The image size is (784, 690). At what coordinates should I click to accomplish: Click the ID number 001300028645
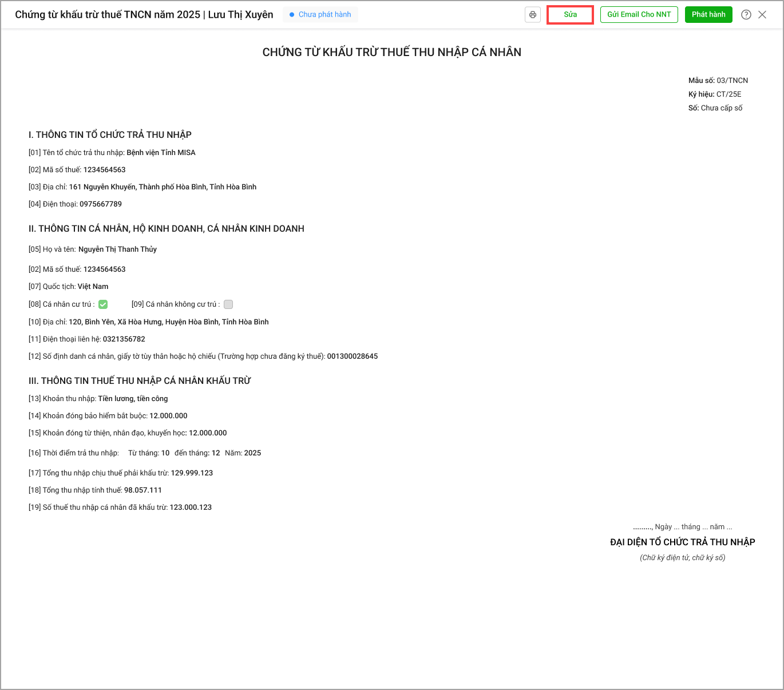(x=352, y=356)
